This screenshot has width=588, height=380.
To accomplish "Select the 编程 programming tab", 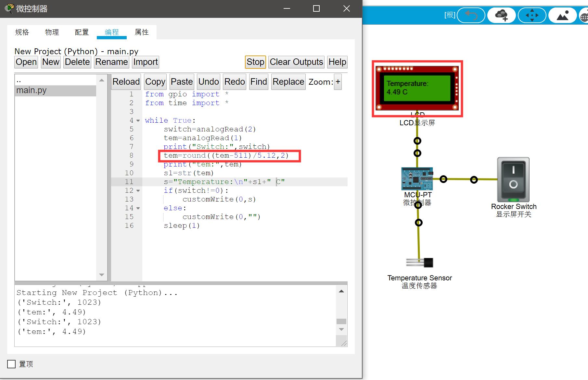I will (x=112, y=32).
